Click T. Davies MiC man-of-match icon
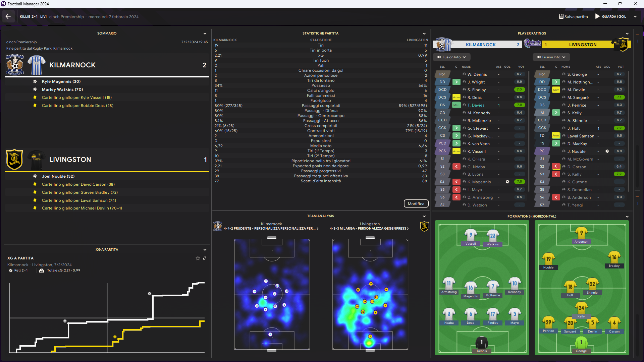Image resolution: width=644 pixels, height=362 pixels. (456, 105)
